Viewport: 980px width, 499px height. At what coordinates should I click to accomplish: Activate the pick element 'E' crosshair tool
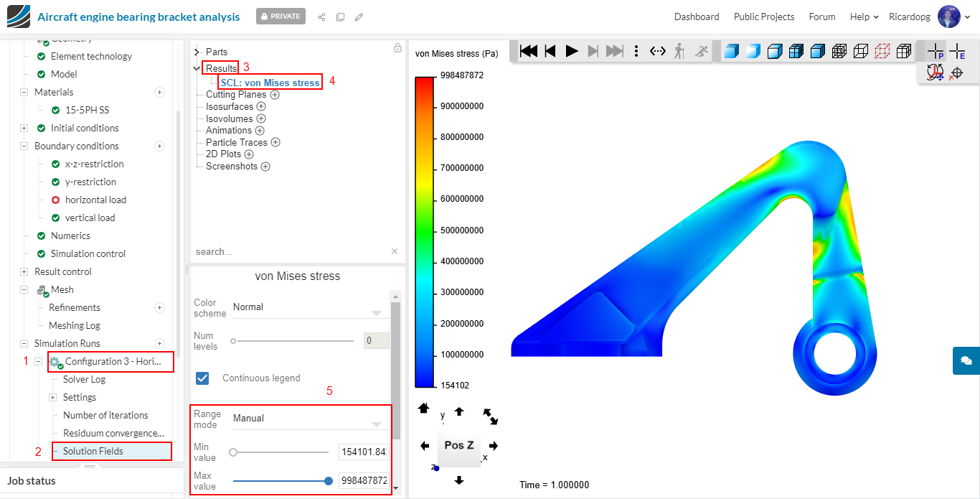[x=957, y=52]
